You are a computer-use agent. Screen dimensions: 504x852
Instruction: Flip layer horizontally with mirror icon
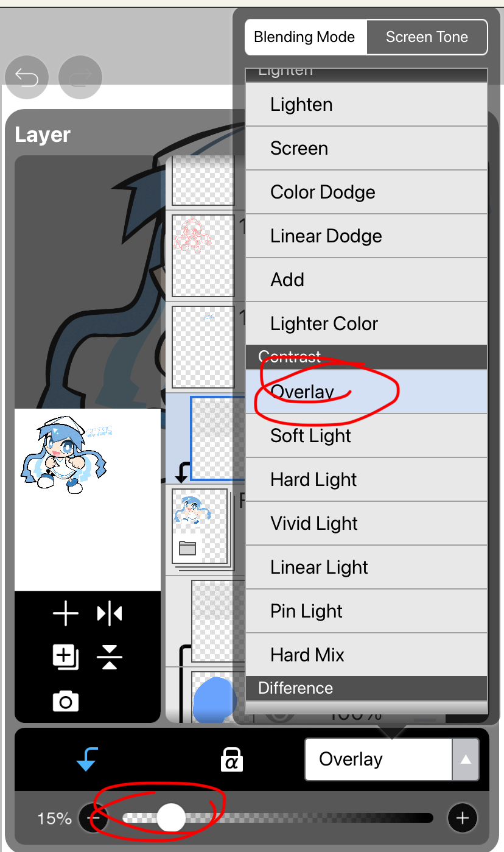pos(110,613)
